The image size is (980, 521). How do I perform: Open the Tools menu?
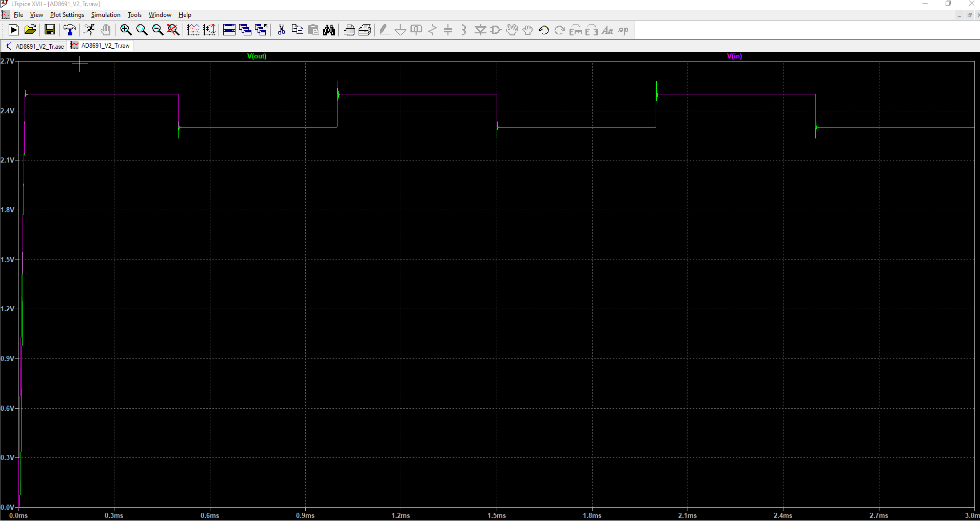click(134, 15)
